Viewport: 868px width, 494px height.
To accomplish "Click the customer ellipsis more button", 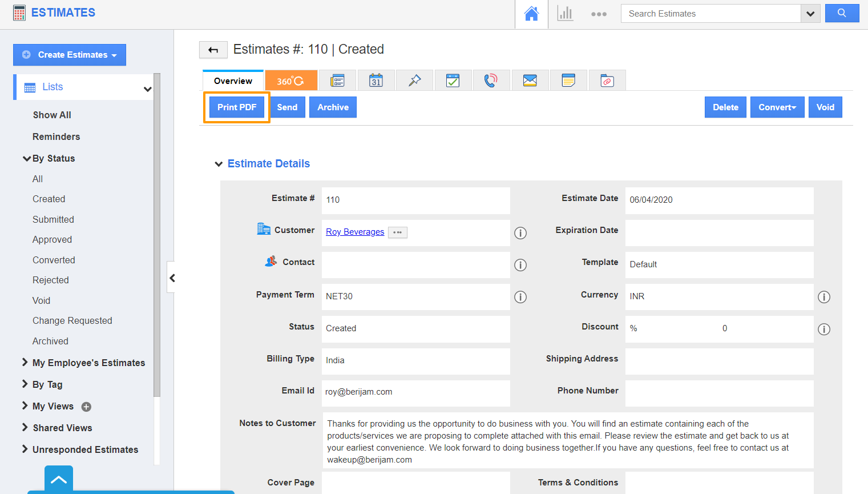I will pos(398,232).
